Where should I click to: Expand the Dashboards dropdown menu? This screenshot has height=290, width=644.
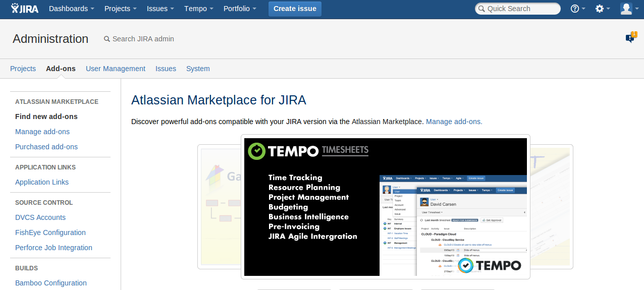71,9
